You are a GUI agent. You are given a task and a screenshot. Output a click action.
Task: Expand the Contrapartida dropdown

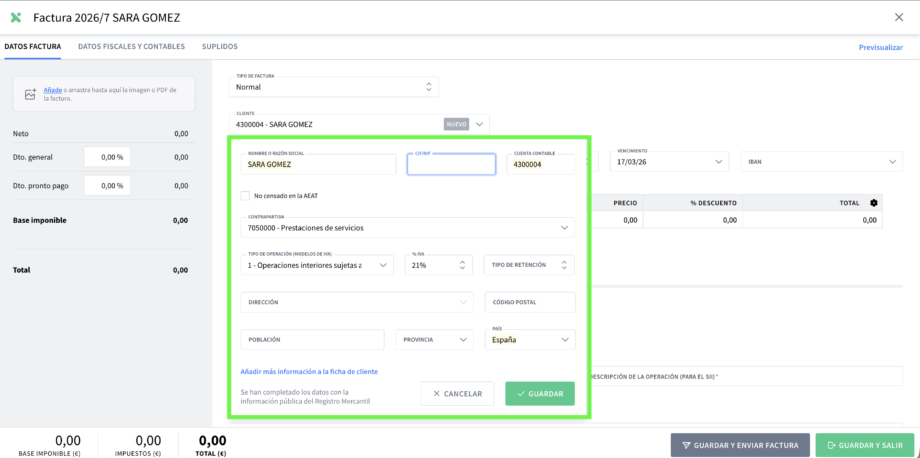(408, 228)
